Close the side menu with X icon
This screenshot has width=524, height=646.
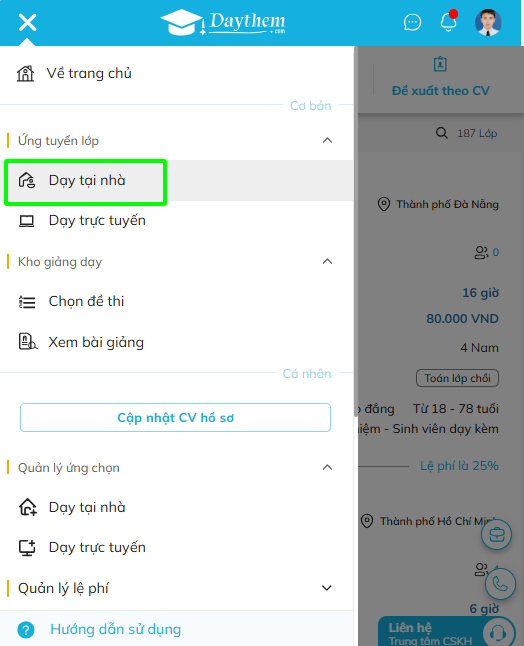(x=27, y=22)
